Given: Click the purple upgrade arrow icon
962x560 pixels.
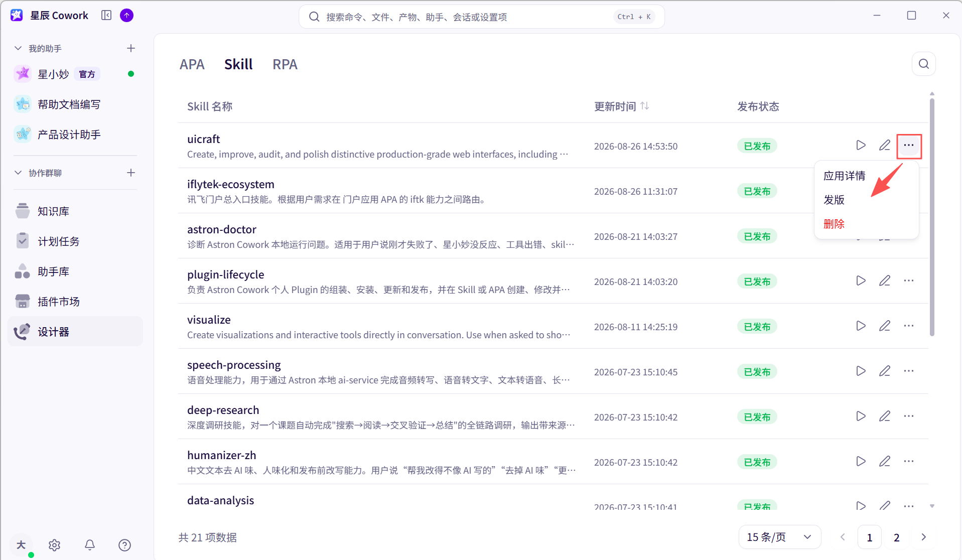Looking at the screenshot, I should [127, 16].
